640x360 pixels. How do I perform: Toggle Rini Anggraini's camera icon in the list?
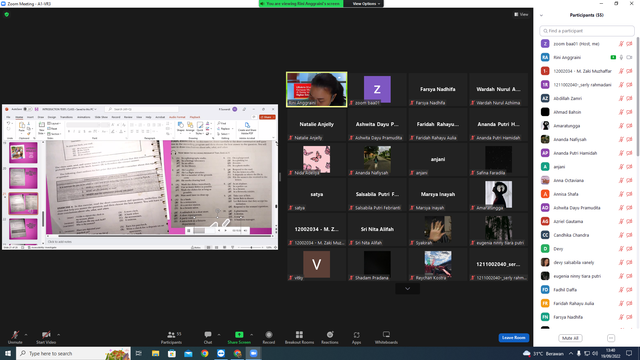(x=629, y=58)
